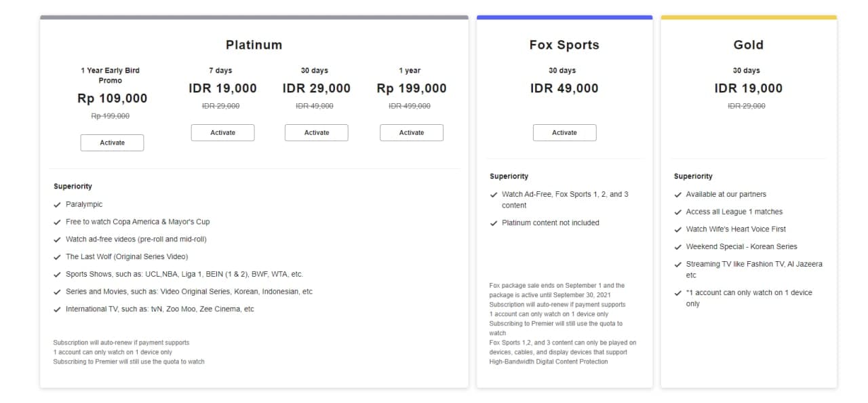868x403 pixels.
Task: Select the Platinum plan heading
Action: (x=254, y=45)
